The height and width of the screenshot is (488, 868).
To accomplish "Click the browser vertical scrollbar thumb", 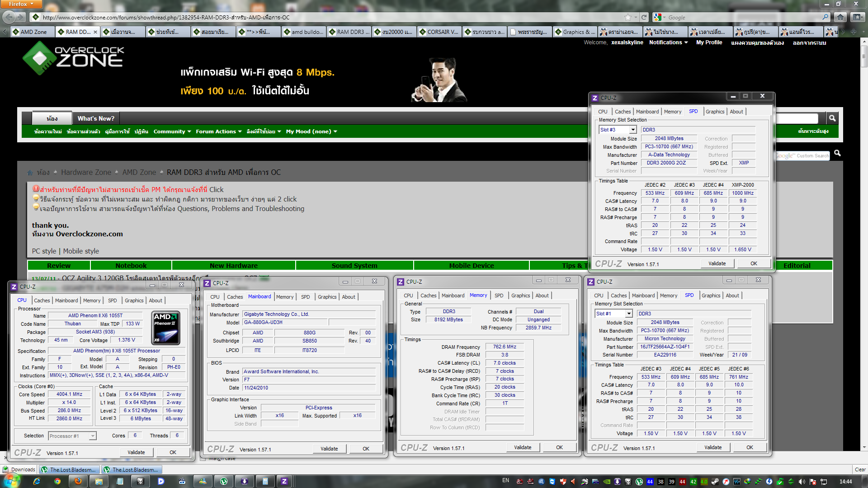I will click(x=864, y=56).
